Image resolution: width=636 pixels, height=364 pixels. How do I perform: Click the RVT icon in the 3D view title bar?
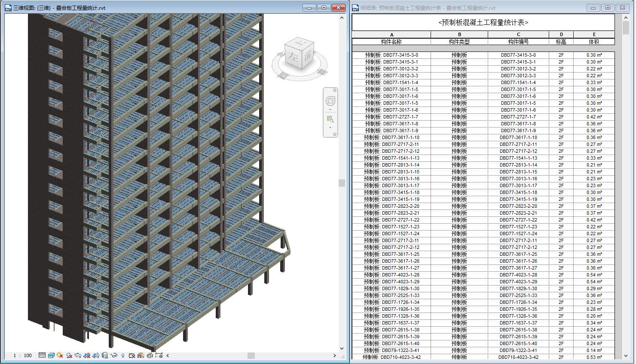click(8, 8)
